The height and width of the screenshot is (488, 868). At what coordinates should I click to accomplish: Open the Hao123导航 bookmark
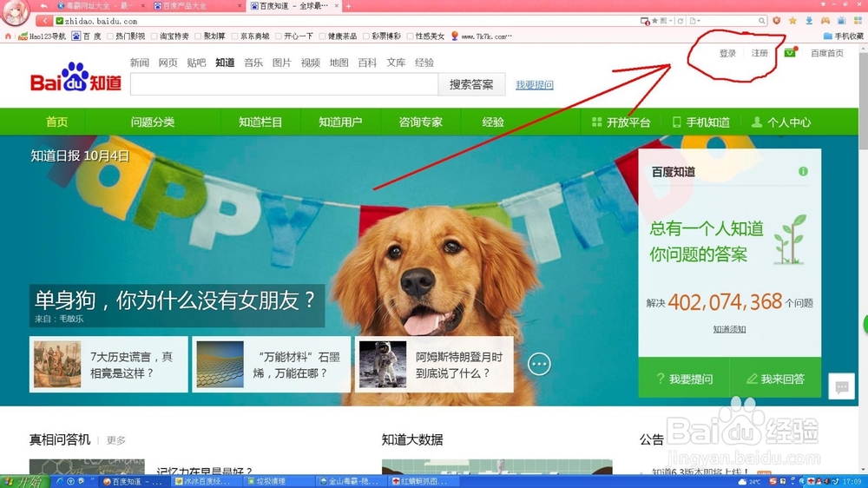tap(42, 36)
